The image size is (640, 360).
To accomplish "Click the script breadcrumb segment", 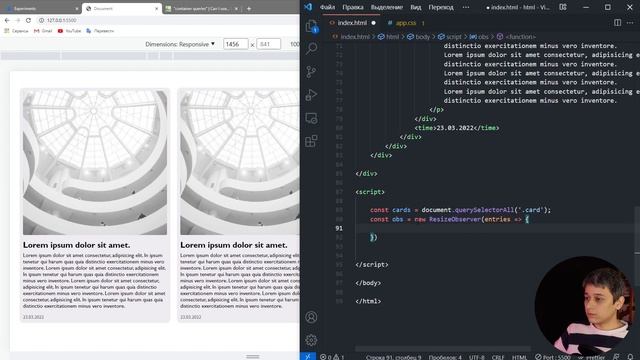I will (449, 37).
